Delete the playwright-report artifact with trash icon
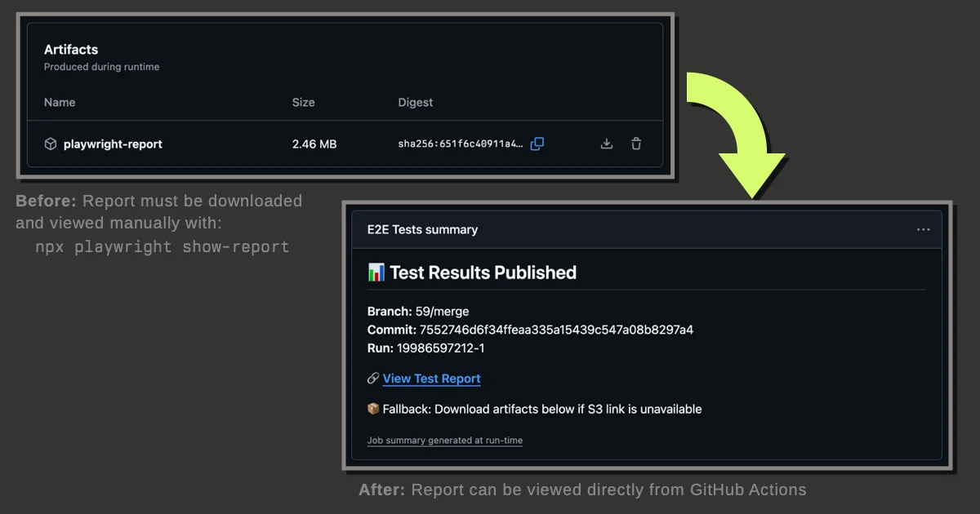Image resolution: width=980 pixels, height=514 pixels. [x=636, y=144]
